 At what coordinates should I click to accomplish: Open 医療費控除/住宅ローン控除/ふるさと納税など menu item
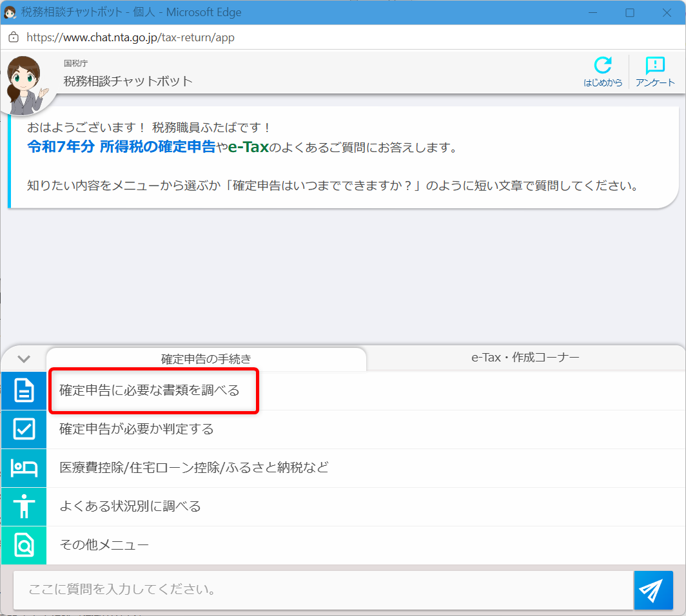click(366, 468)
